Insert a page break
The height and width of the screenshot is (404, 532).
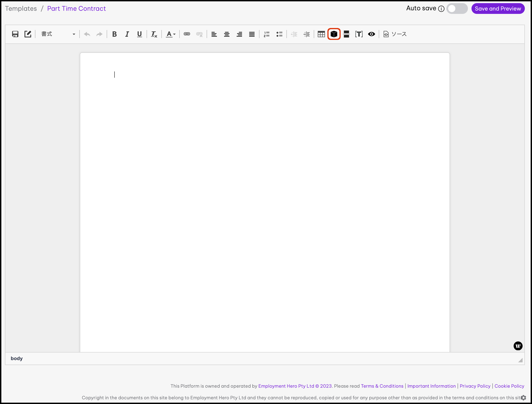[346, 34]
